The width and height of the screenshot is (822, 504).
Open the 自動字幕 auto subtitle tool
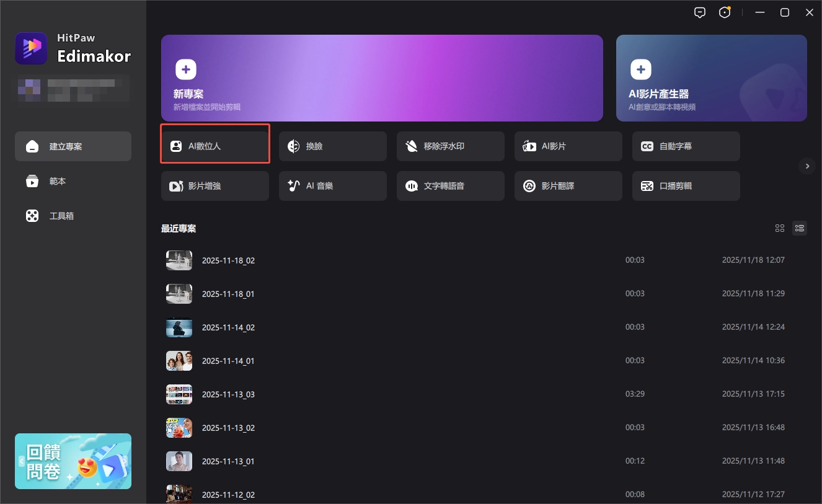[686, 146]
